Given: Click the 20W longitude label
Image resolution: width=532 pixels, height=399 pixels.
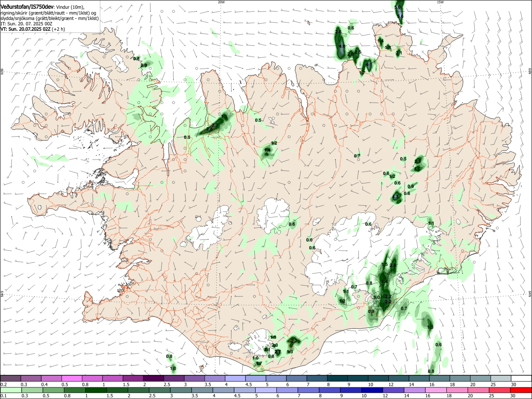Looking at the screenshot, I should coord(221,2).
